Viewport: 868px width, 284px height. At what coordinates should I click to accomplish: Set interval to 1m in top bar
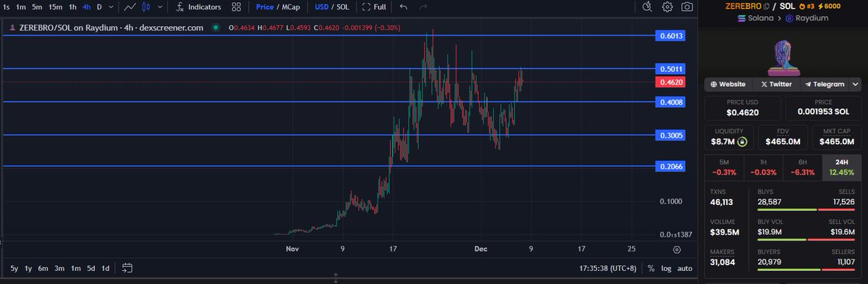pyautogui.click(x=20, y=7)
